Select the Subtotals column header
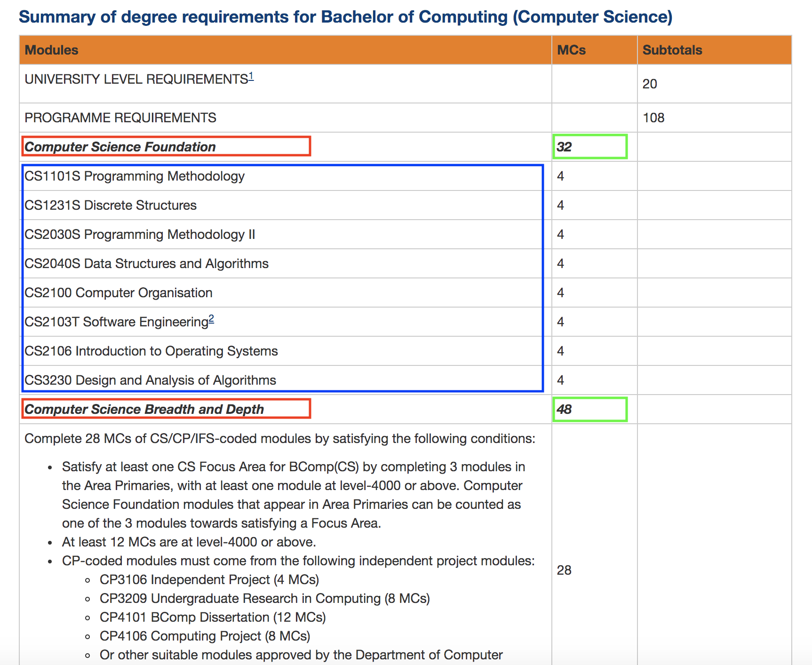Image resolution: width=812 pixels, height=665 pixels. tap(672, 50)
